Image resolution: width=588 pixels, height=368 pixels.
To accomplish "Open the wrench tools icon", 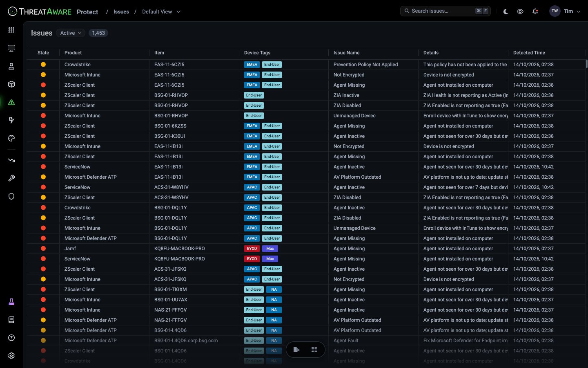I will (x=11, y=178).
